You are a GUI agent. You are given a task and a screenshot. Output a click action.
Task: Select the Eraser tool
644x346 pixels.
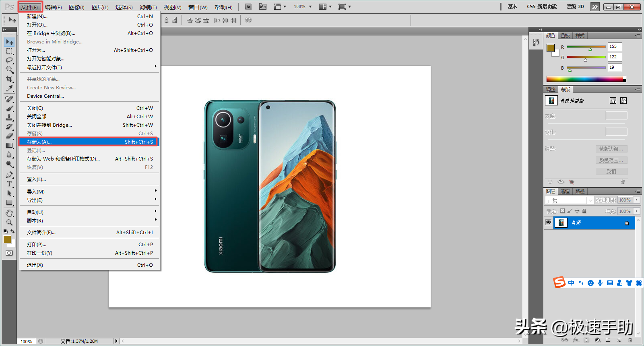tap(9, 136)
